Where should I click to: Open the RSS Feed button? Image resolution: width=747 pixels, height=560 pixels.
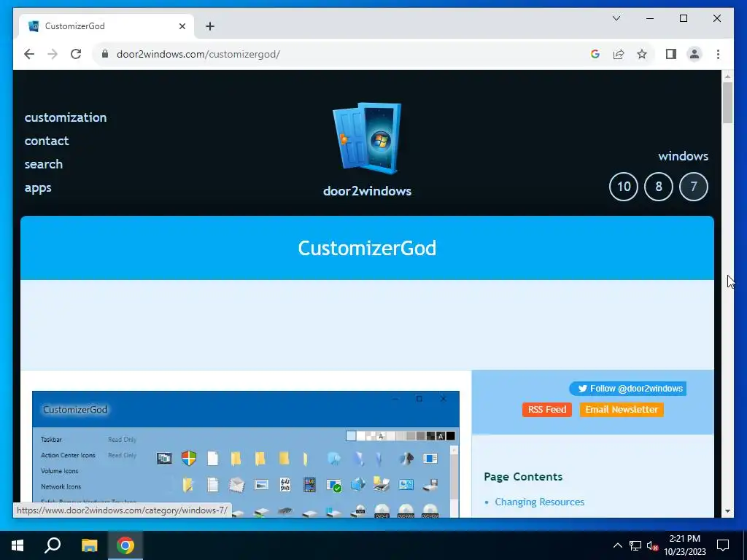pyautogui.click(x=547, y=410)
